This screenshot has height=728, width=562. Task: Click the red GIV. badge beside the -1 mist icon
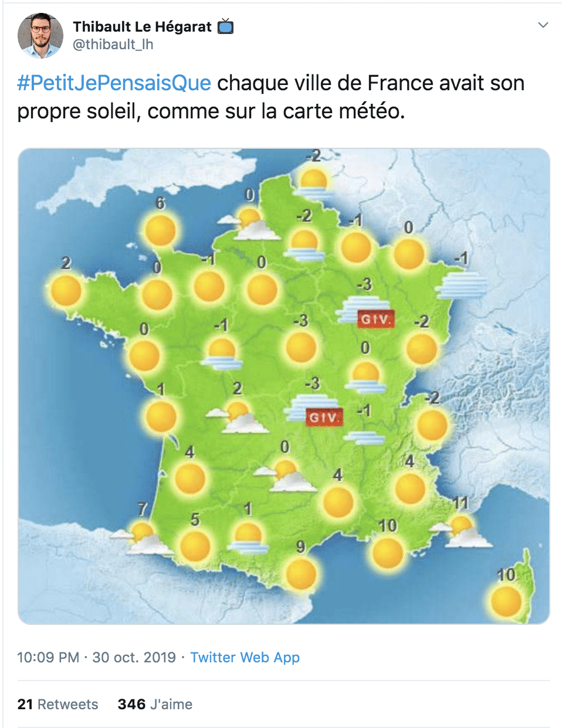324,417
